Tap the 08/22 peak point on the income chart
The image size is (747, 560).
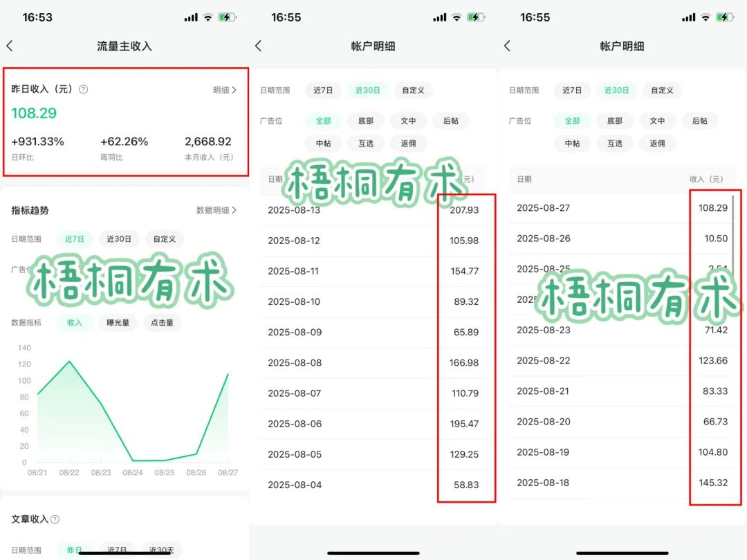pyautogui.click(x=69, y=361)
